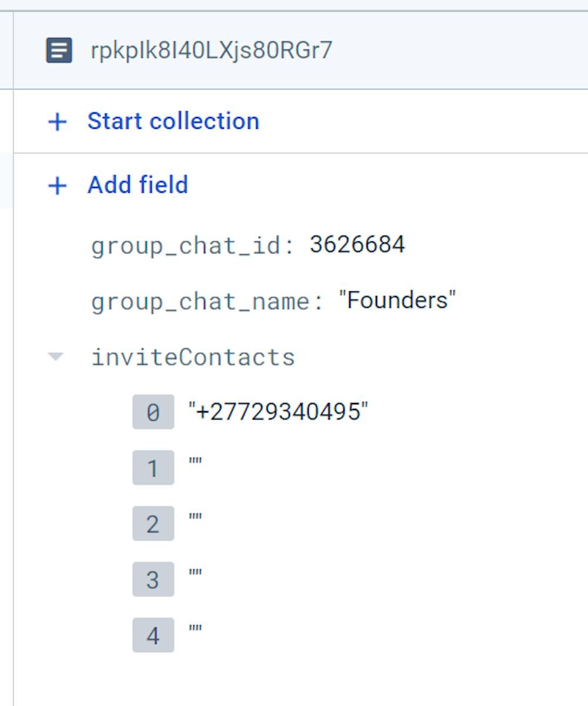This screenshot has width=588, height=706.
Task: Select array index 4 badge
Action: pos(153,635)
